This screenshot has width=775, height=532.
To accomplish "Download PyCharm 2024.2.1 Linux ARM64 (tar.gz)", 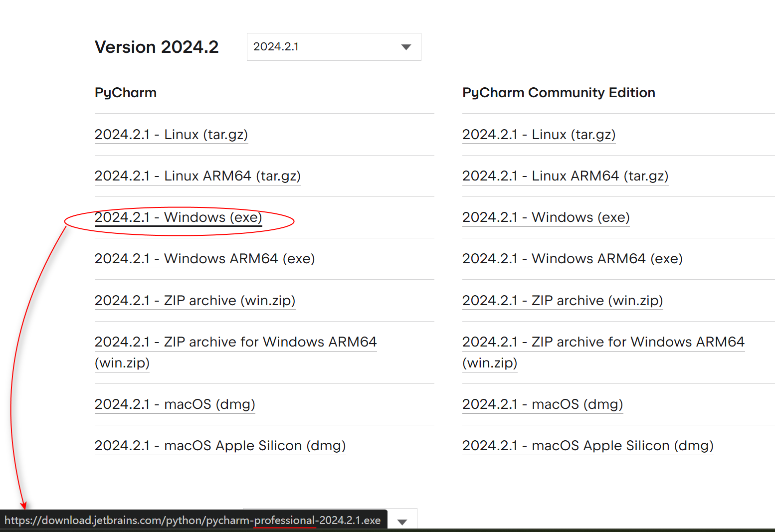I will [197, 176].
